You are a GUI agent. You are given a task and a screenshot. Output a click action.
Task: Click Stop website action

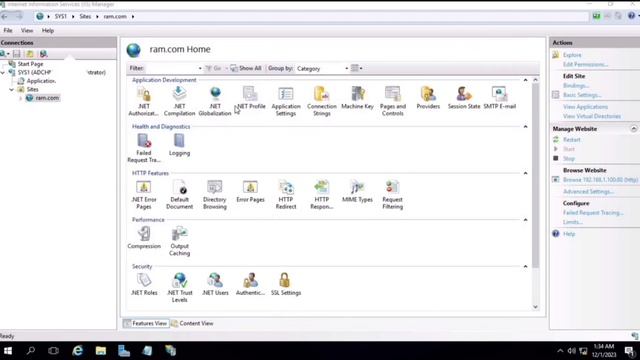(569, 158)
